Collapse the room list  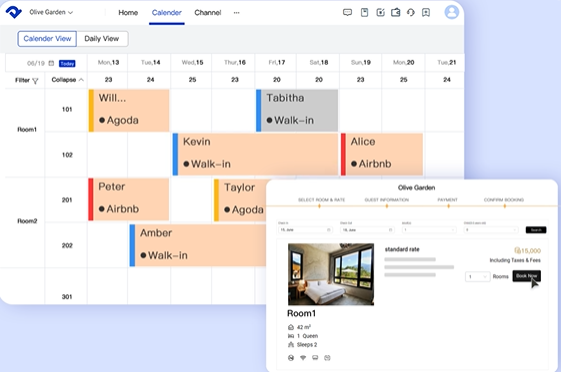[67, 80]
